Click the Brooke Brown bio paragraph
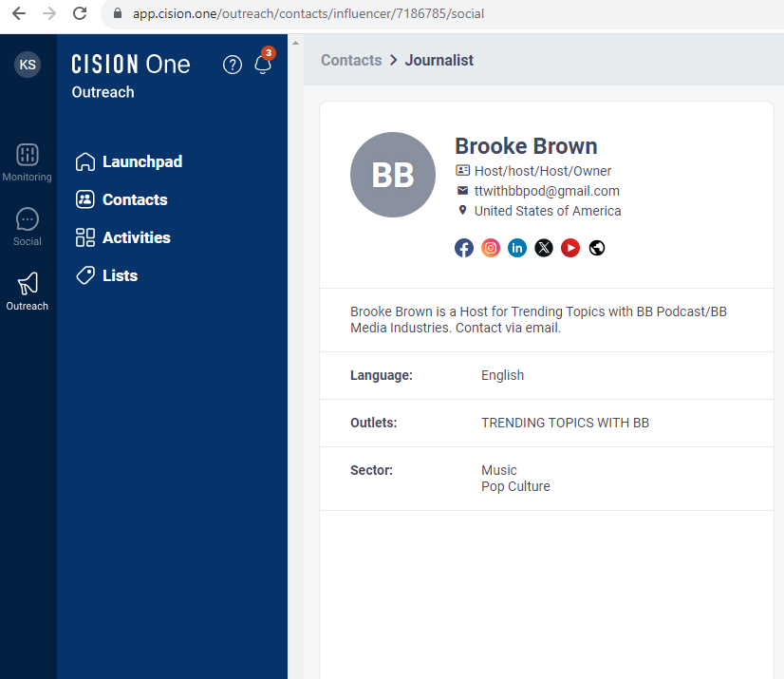 (538, 320)
